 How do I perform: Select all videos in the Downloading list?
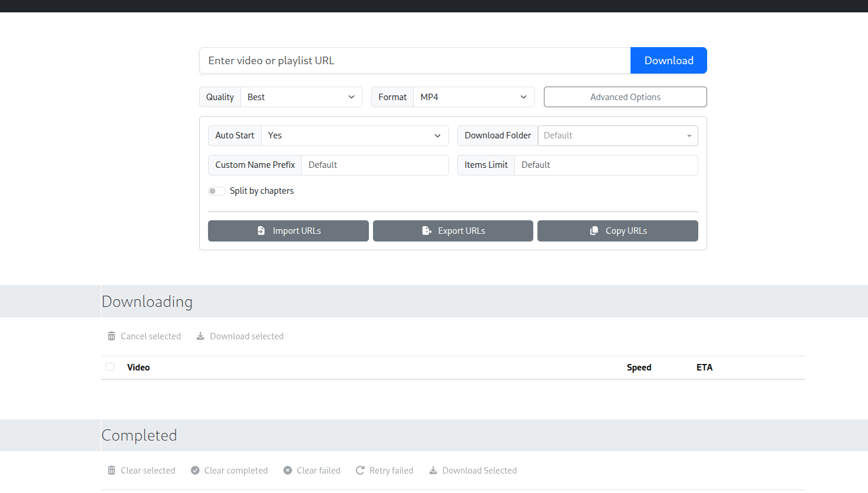pos(110,367)
